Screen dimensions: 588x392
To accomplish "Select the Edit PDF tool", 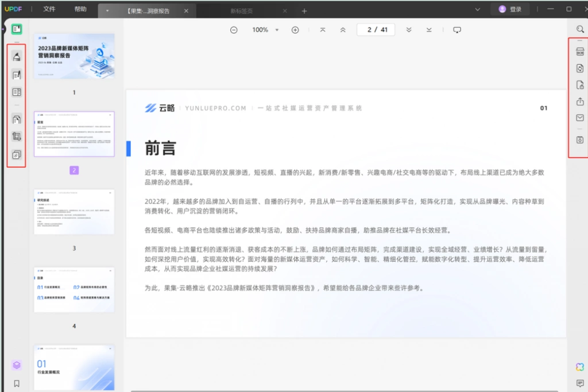I will point(17,75).
